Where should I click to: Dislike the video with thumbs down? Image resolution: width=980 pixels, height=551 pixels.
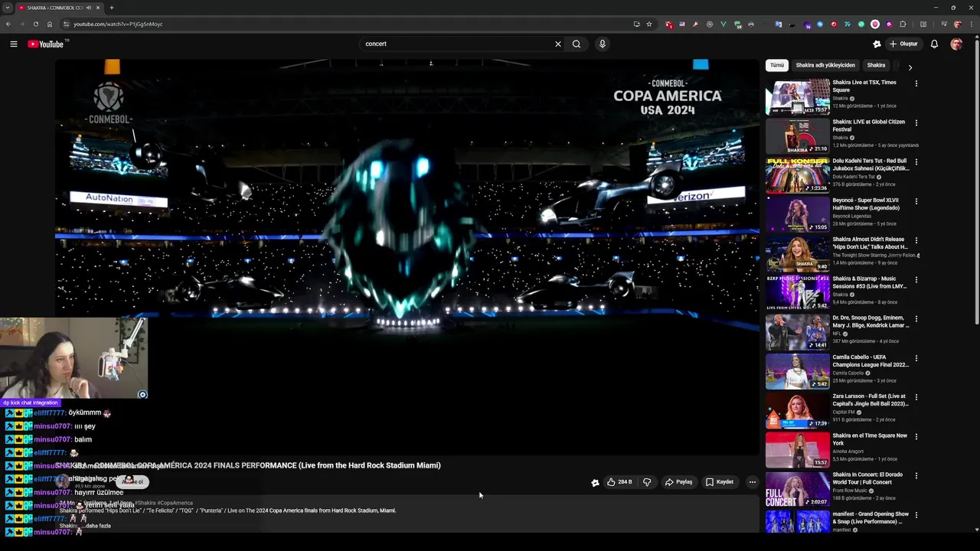click(x=647, y=482)
